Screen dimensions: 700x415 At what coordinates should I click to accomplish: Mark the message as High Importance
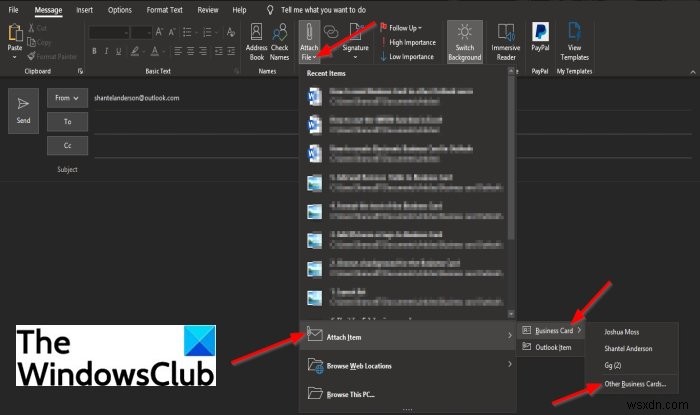408,42
